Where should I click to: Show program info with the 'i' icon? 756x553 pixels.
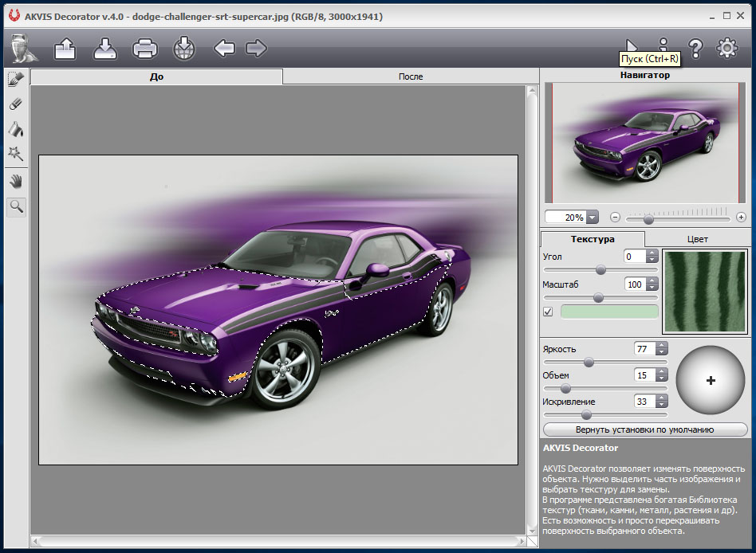[664, 45]
